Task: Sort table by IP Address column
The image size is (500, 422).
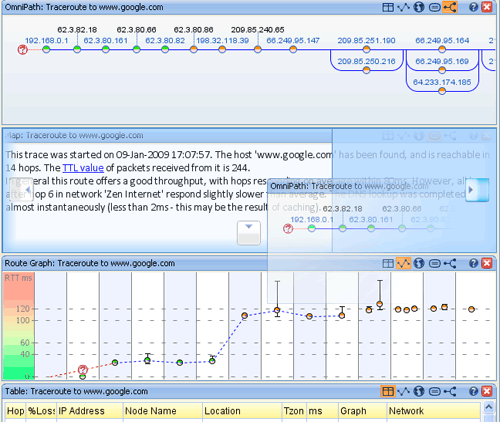Action: 90,411
